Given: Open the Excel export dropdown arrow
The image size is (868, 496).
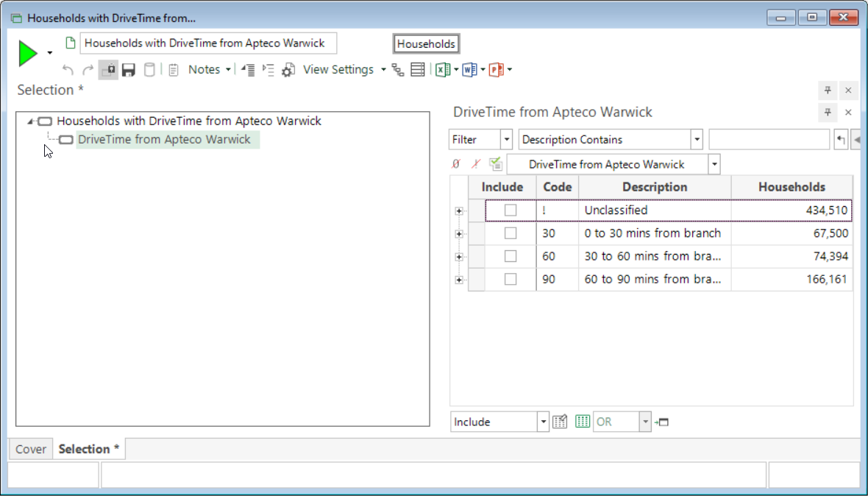Looking at the screenshot, I should coord(456,70).
